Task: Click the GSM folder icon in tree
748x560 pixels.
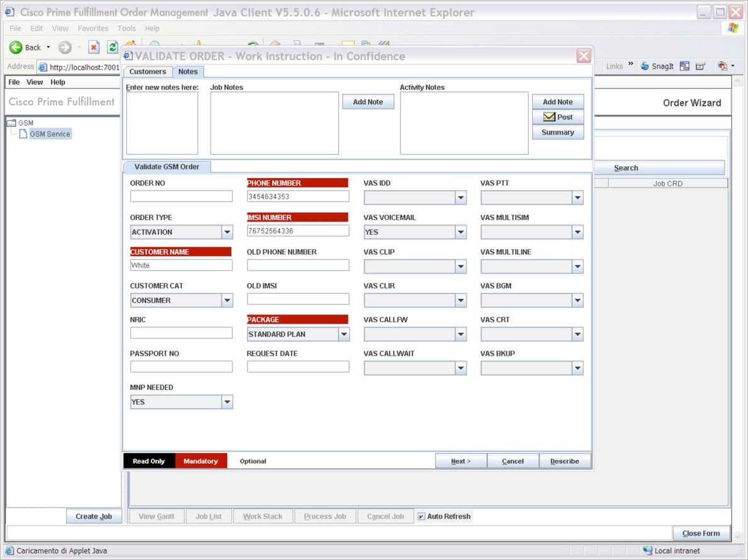Action: (x=12, y=123)
